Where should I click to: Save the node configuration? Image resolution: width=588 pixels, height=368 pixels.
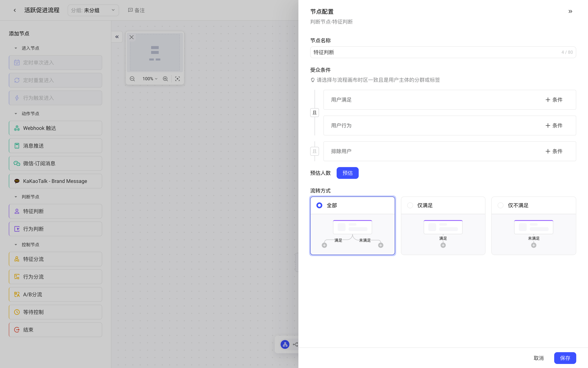(565, 358)
